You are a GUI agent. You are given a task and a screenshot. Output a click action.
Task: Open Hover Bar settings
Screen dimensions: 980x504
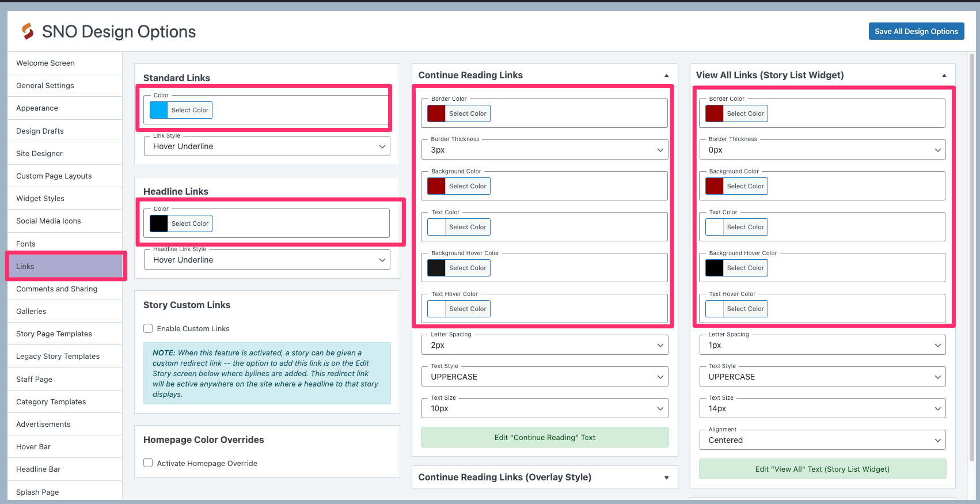[x=65, y=446]
